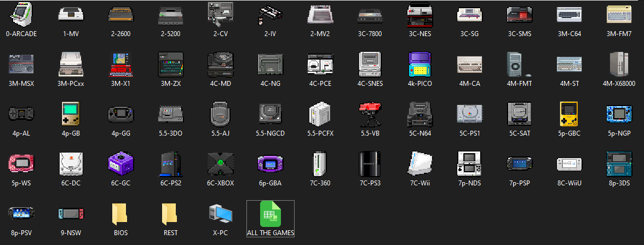The height and width of the screenshot is (245, 644).
Task: Click the 4C-NG Neo Geo icon
Action: point(271,65)
